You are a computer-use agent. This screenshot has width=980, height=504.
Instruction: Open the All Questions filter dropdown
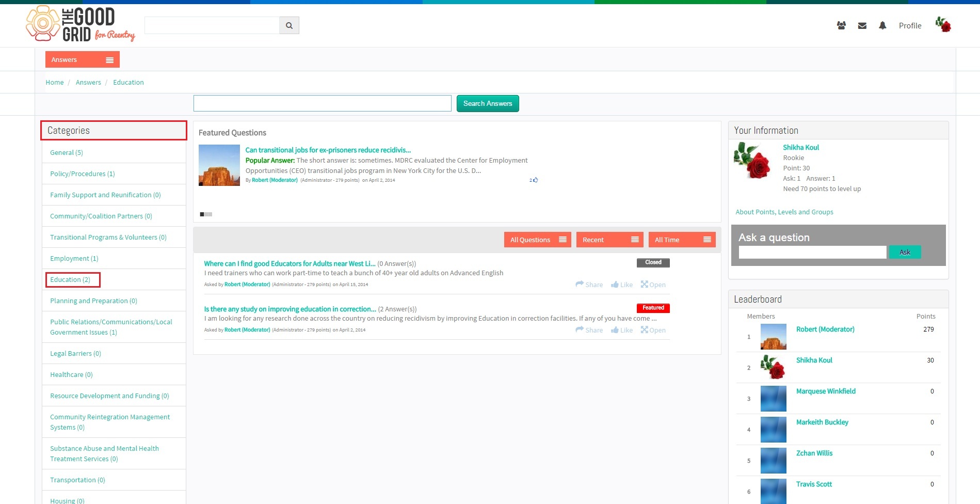538,240
